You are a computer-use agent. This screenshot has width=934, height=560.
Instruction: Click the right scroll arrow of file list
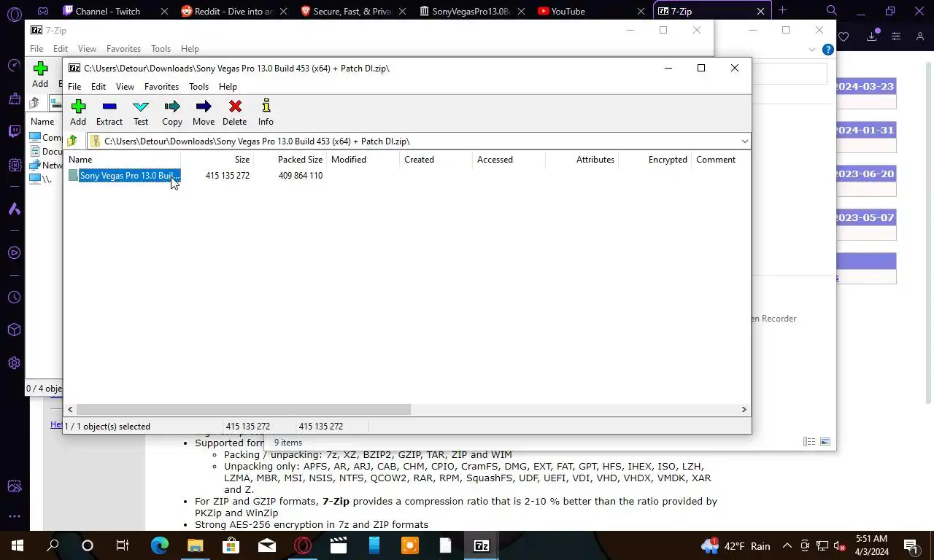[744, 410]
